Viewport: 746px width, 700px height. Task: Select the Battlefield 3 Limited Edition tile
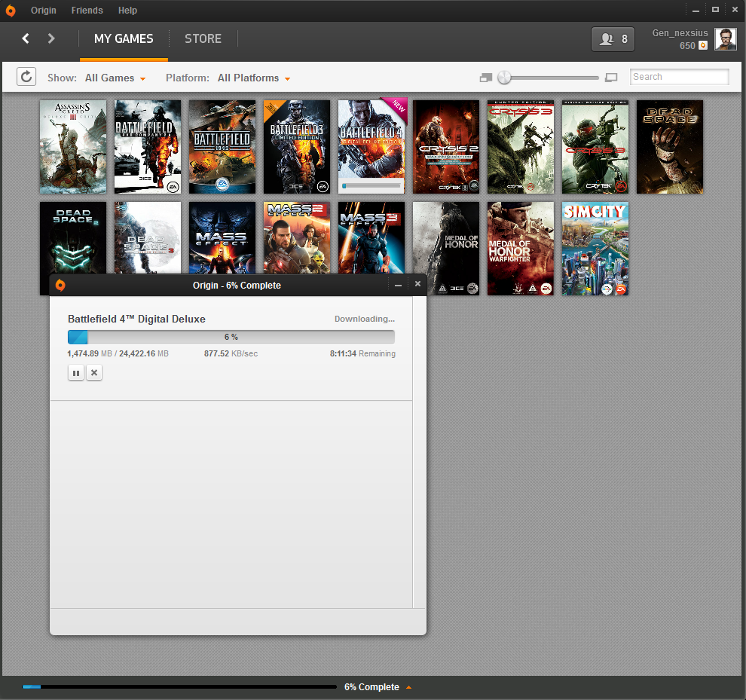pos(297,147)
